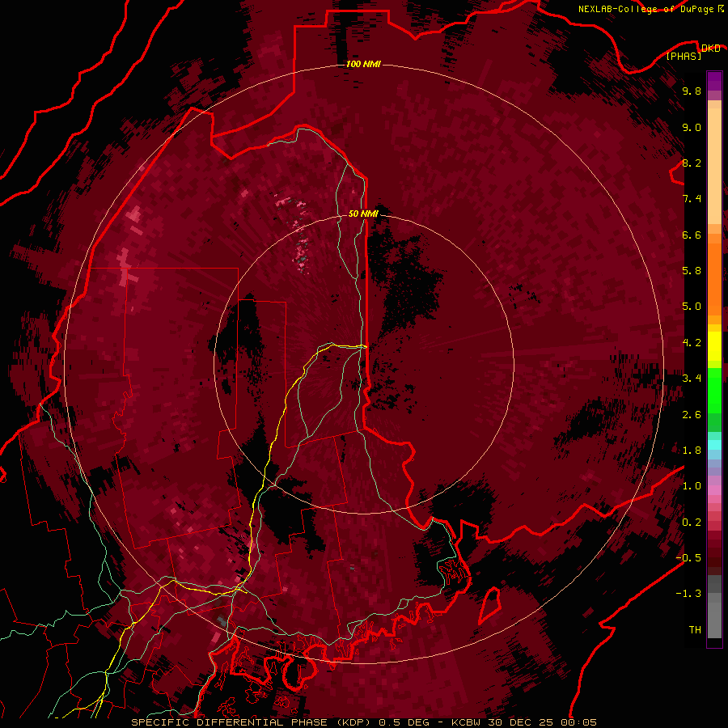Click the 30 DEC 25 date in caption
The height and width of the screenshot is (728, 728).
[x=521, y=722]
